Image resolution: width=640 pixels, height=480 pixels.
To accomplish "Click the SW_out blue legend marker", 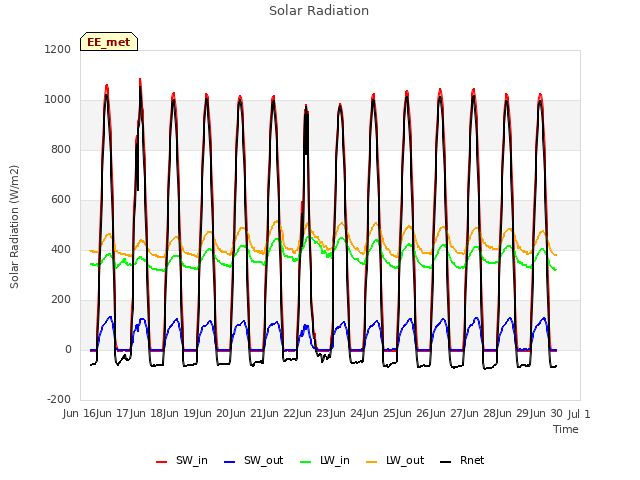I will [230, 462].
